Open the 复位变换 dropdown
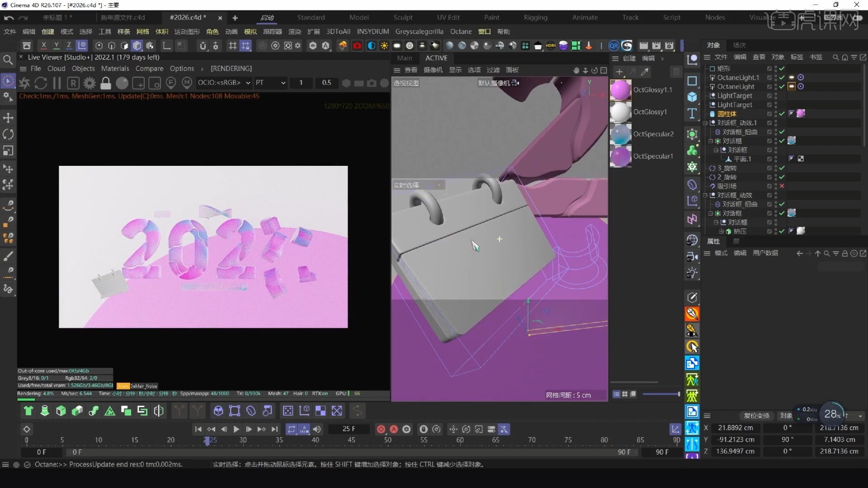The height and width of the screenshot is (488, 868). coord(756,416)
